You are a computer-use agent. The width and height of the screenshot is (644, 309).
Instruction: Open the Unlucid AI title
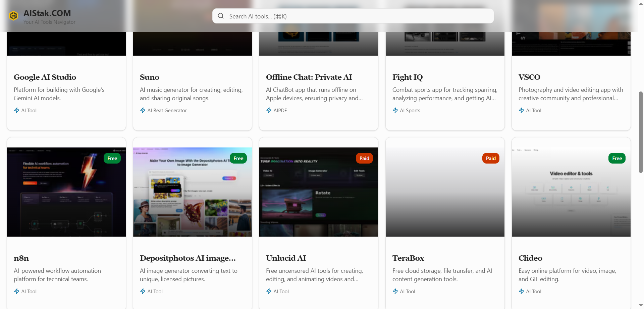point(286,258)
